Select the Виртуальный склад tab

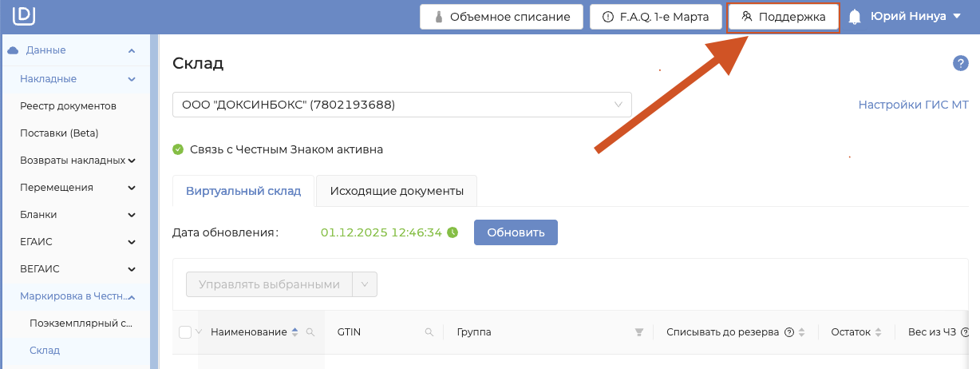pos(243,191)
